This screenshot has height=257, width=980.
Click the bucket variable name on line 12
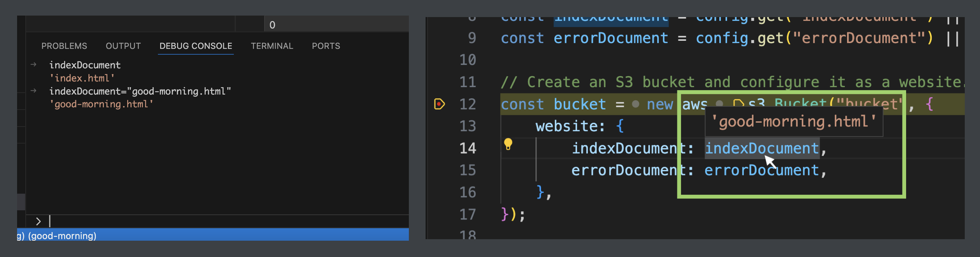579,104
